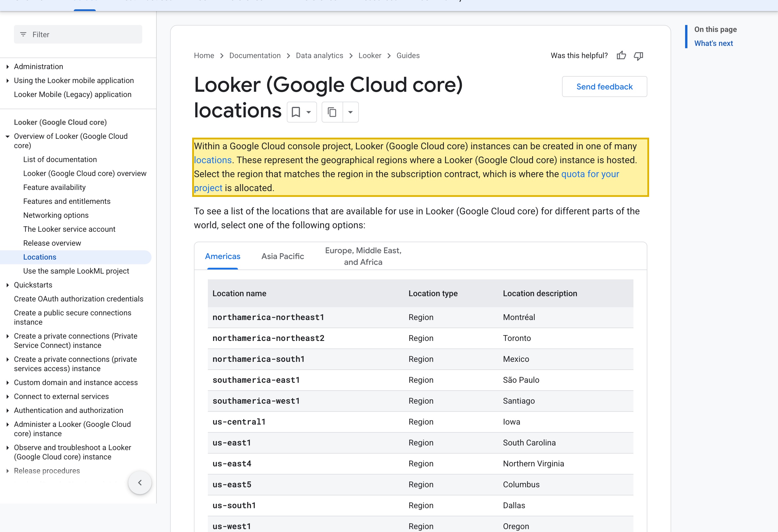Expand Custom domain and instance access
The image size is (778, 532).
pyautogui.click(x=8, y=382)
